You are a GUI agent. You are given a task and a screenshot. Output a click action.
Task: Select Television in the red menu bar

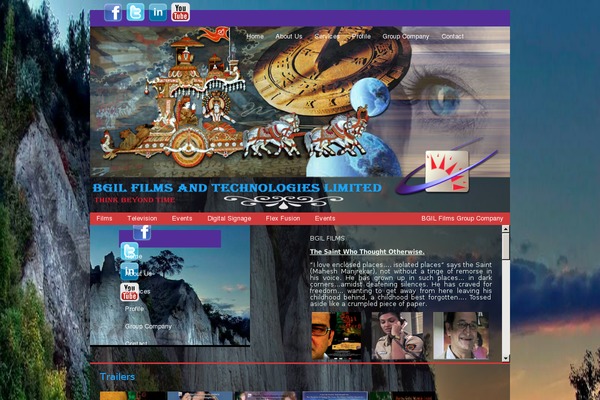pyautogui.click(x=142, y=218)
